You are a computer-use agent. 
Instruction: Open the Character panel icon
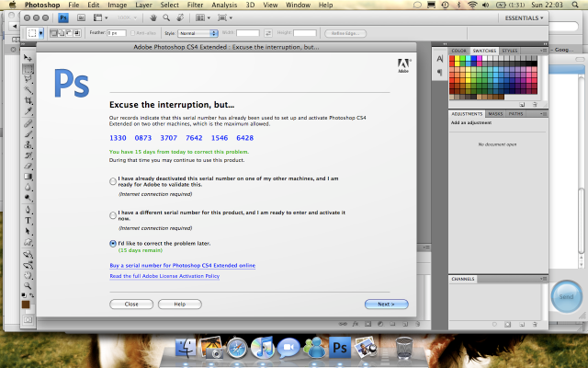(x=439, y=59)
